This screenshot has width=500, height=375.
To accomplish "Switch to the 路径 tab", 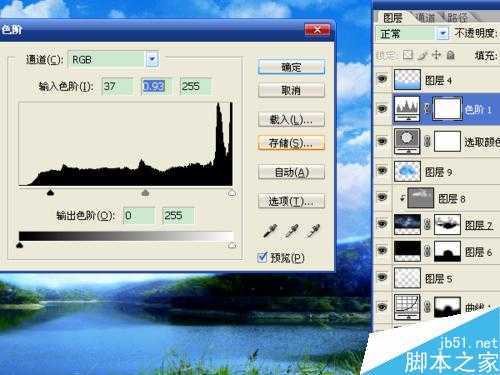I will tap(457, 17).
